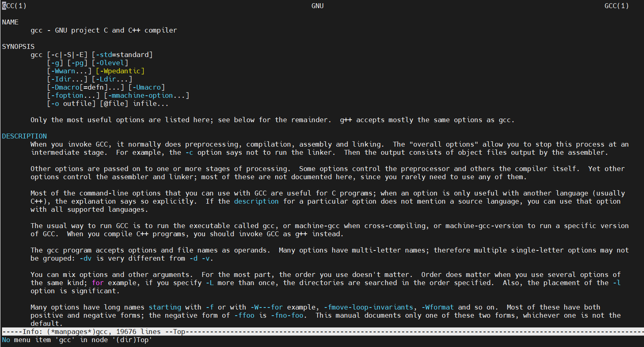Image resolution: width=644 pixels, height=347 pixels.
Task: Click the cyan -l option at the line end
Action: [617, 283]
